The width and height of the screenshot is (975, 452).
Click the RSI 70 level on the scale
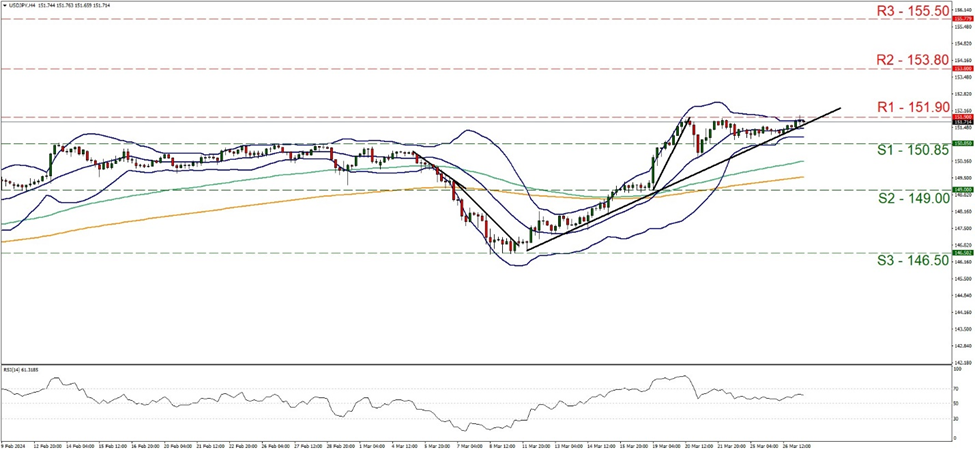point(956,388)
